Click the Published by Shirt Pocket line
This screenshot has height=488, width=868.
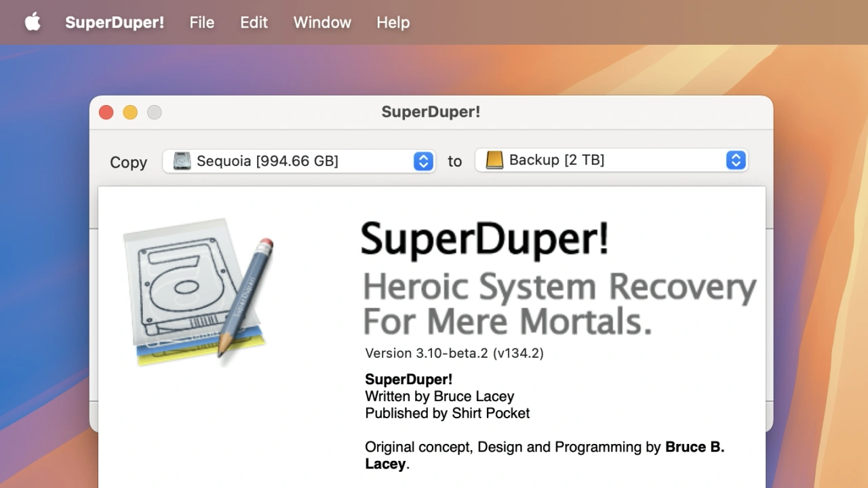(448, 413)
